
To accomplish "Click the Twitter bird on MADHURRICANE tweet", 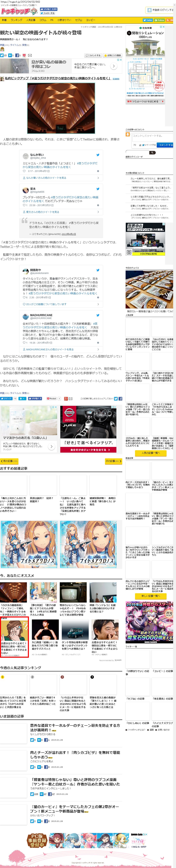I will point(98,315).
